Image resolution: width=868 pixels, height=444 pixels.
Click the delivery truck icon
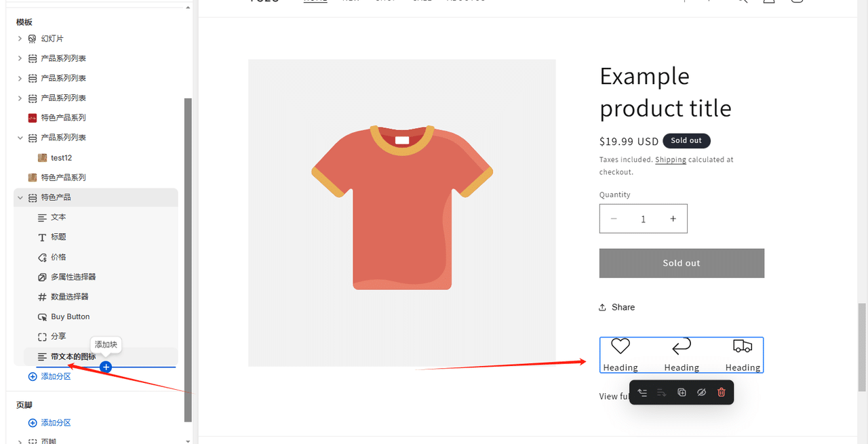pos(743,346)
